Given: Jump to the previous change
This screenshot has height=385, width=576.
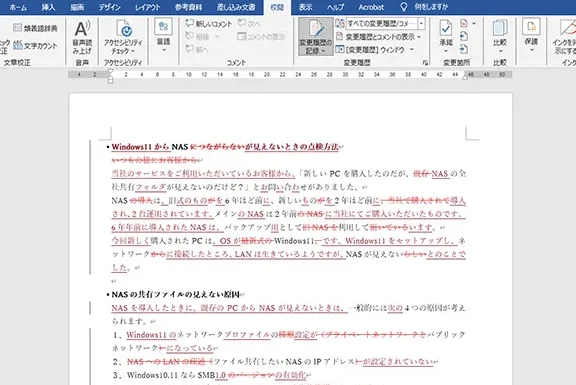Looking at the screenshot, I should pyautogui.click(x=464, y=36).
